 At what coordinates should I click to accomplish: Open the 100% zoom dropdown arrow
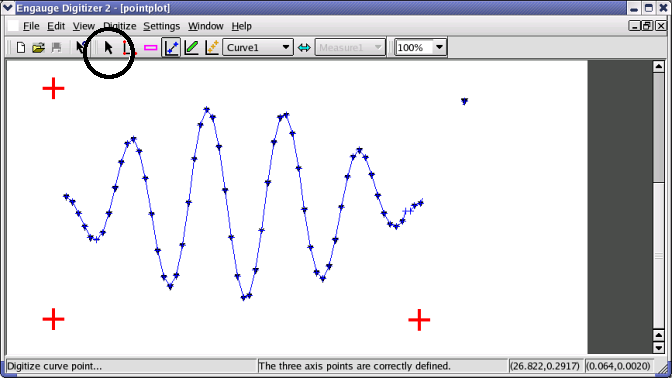439,48
